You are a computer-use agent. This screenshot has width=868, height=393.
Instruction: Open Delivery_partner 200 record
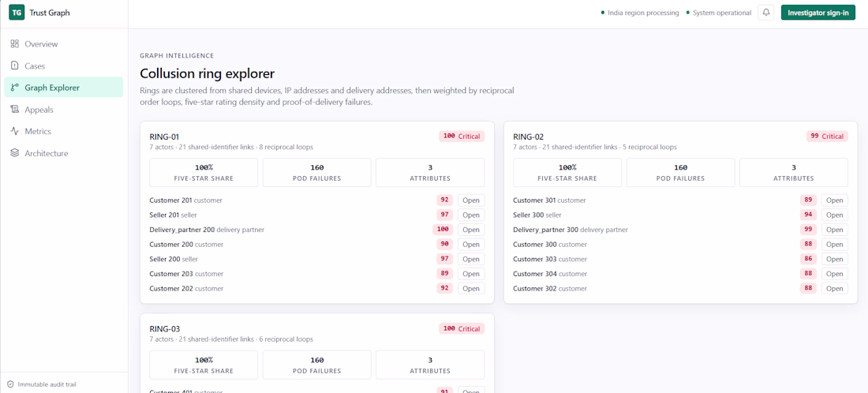pyautogui.click(x=471, y=230)
